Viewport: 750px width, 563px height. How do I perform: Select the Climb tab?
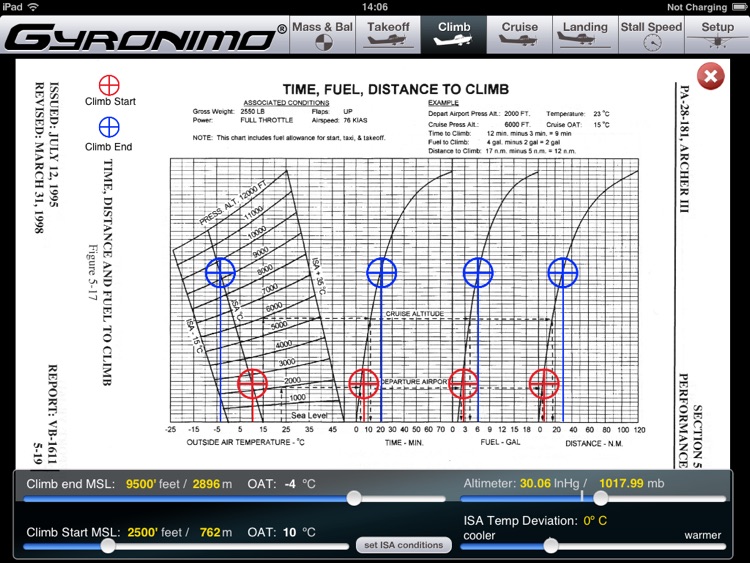(454, 35)
